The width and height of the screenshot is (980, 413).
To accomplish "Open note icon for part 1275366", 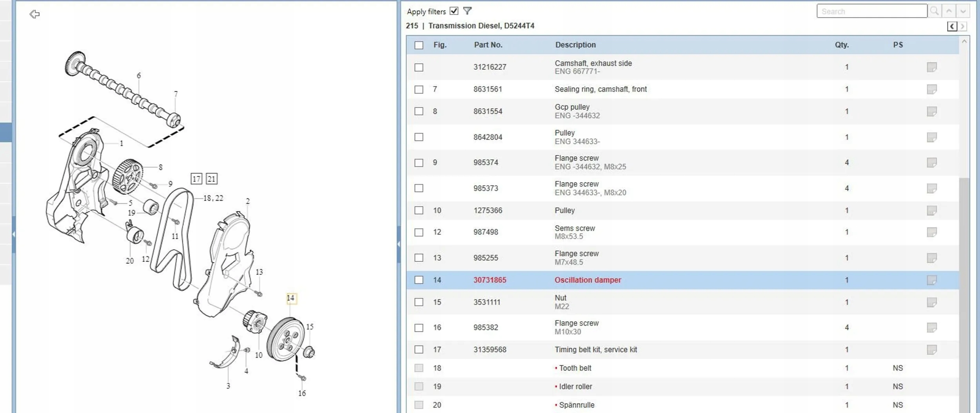I will point(932,210).
